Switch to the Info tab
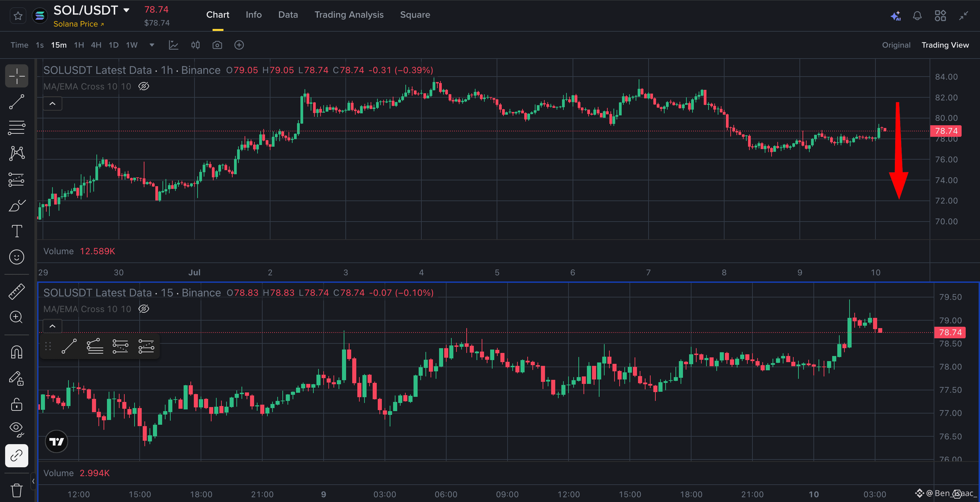This screenshot has width=980, height=502. 253,15
